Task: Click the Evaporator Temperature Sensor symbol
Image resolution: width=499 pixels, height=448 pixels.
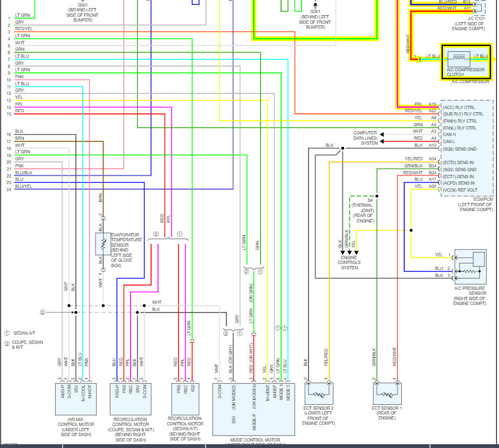Action: point(103,244)
